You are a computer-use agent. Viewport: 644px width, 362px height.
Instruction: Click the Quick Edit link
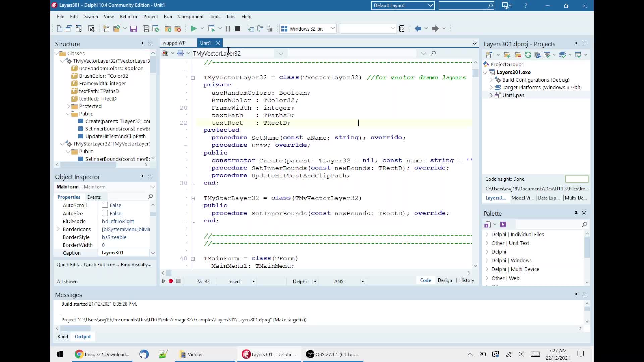point(69,264)
